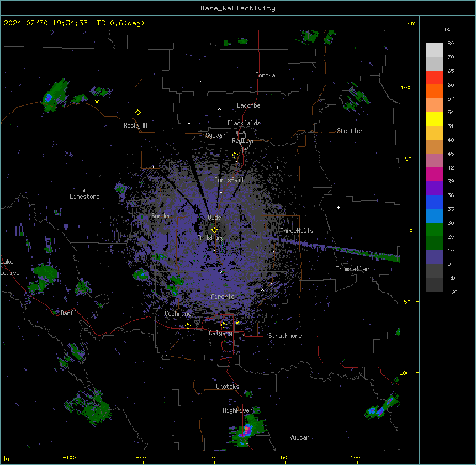The image size is (476, 465).
Task: Click the Airdrie city label
Action: pos(223,297)
